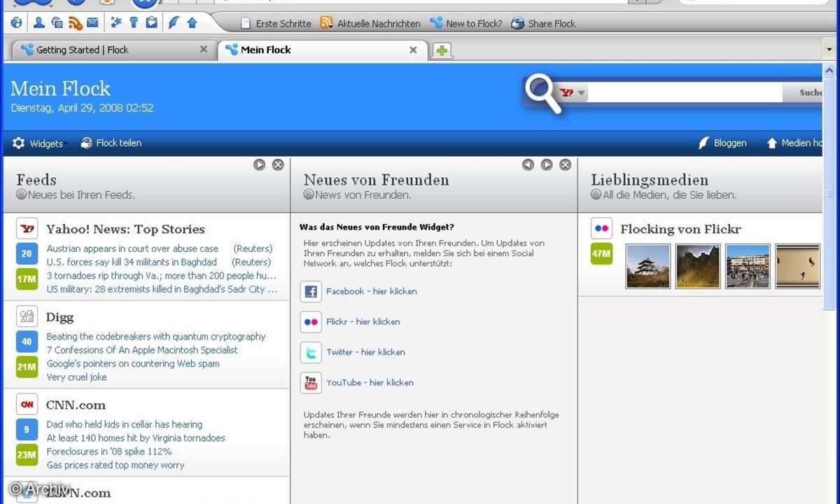Open the second Flickr thumbnail, the brown landscape
Screen dimensions: 840x504
pos(698,266)
